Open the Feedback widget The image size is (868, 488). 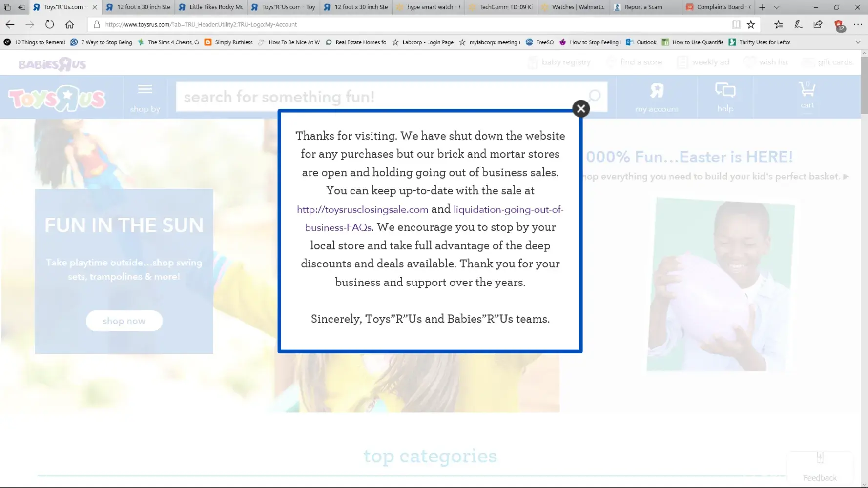[820, 468]
